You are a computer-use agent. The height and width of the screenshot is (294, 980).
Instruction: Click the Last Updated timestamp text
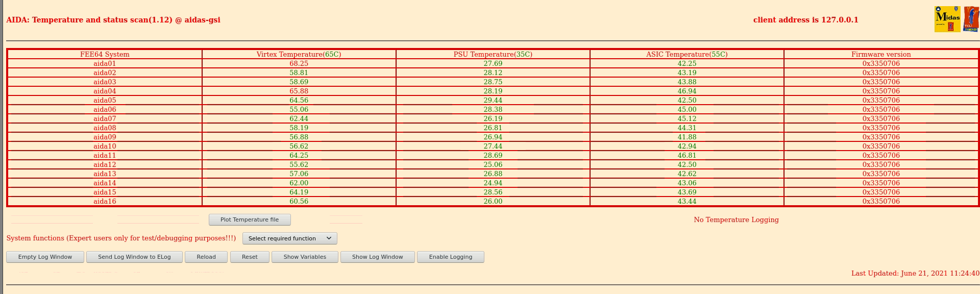pyautogui.click(x=915, y=274)
